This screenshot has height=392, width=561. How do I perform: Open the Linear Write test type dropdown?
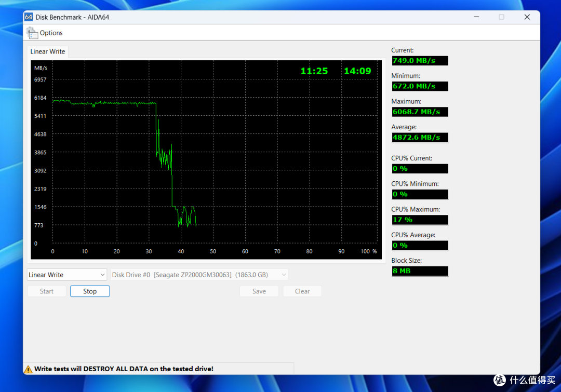pos(67,275)
